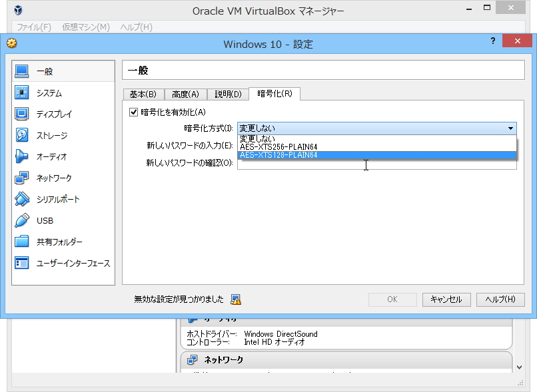
Task: Switch to the 高度(A) tab
Action: coord(185,94)
